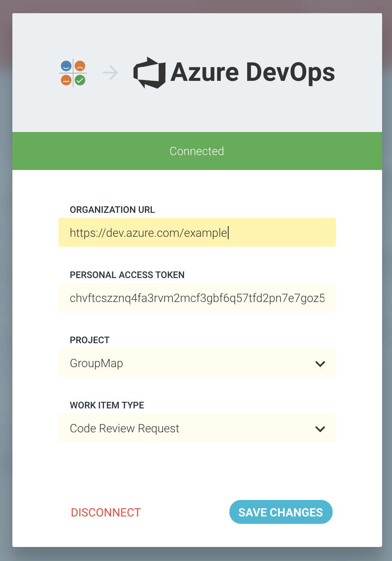Click the ORGANIZATION URL label

click(x=112, y=210)
